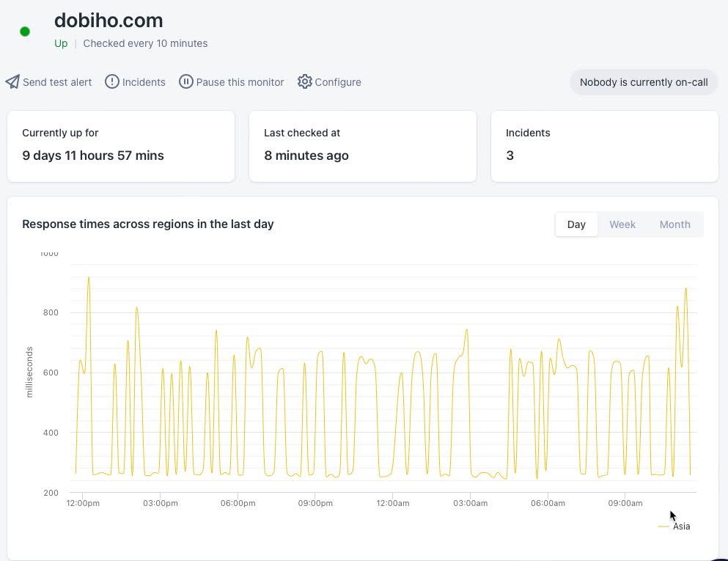Switch chart to Day view
The image size is (728, 561).
pos(576,224)
